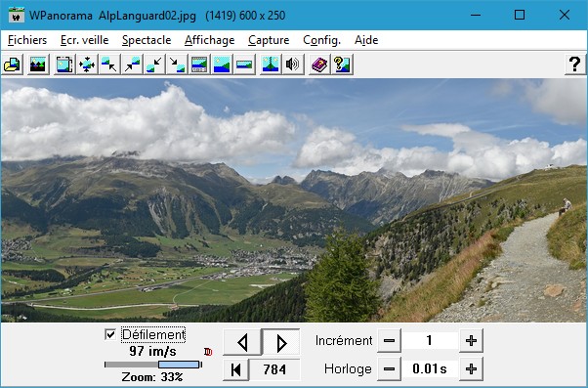Toggle the Défilement checkbox
This screenshot has width=588, height=388.
[x=110, y=334]
